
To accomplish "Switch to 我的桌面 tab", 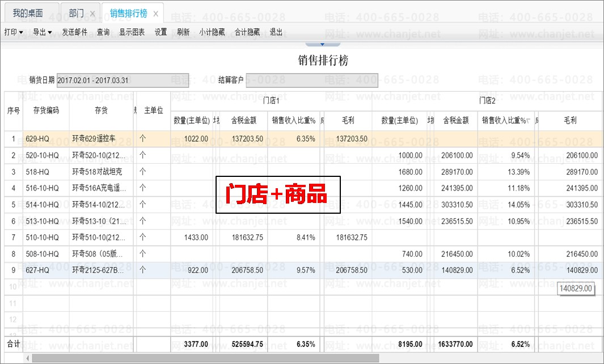I will tap(28, 13).
